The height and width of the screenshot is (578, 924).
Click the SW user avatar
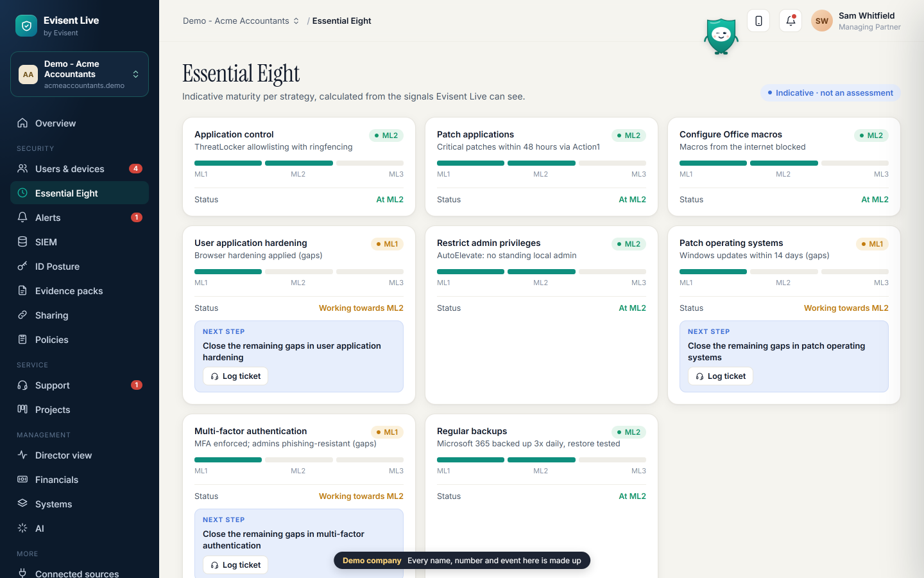pyautogui.click(x=822, y=21)
